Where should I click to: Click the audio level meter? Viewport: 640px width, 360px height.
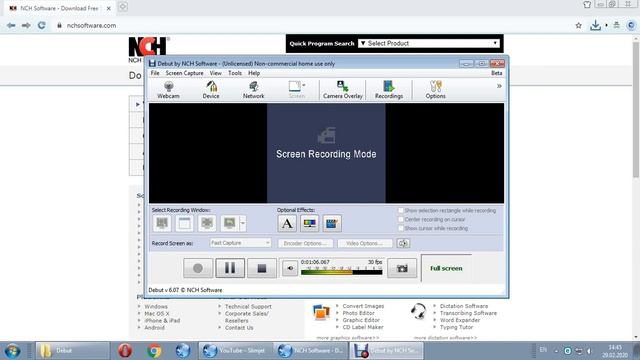click(x=342, y=271)
